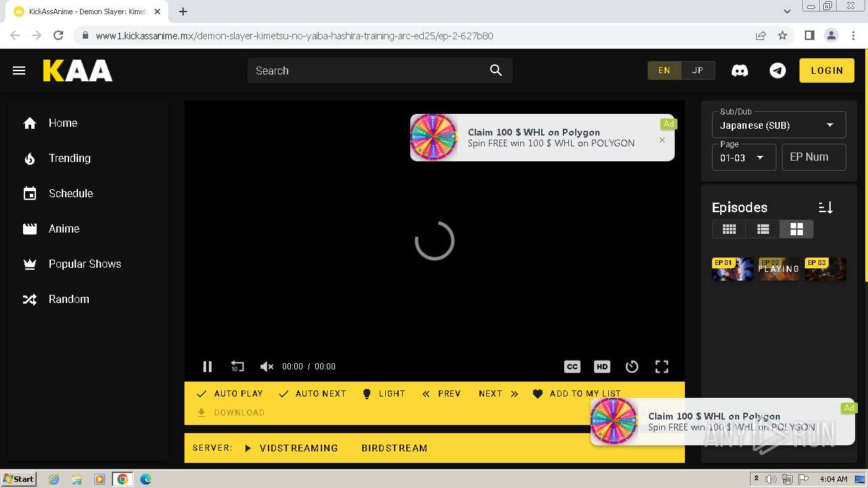Switch episodes to large thumbnail view
The width and height of the screenshot is (868, 488).
[796, 229]
